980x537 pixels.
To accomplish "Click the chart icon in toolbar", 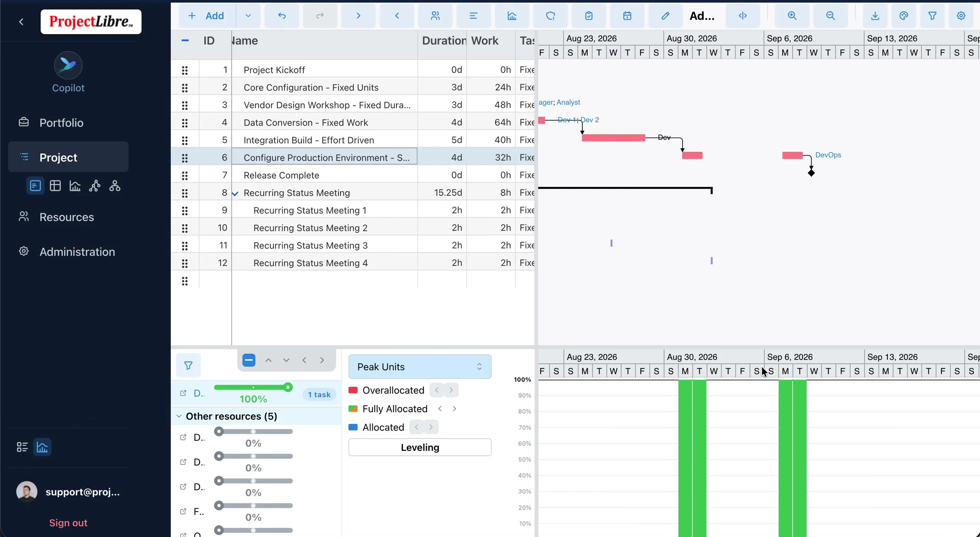I will click(512, 16).
